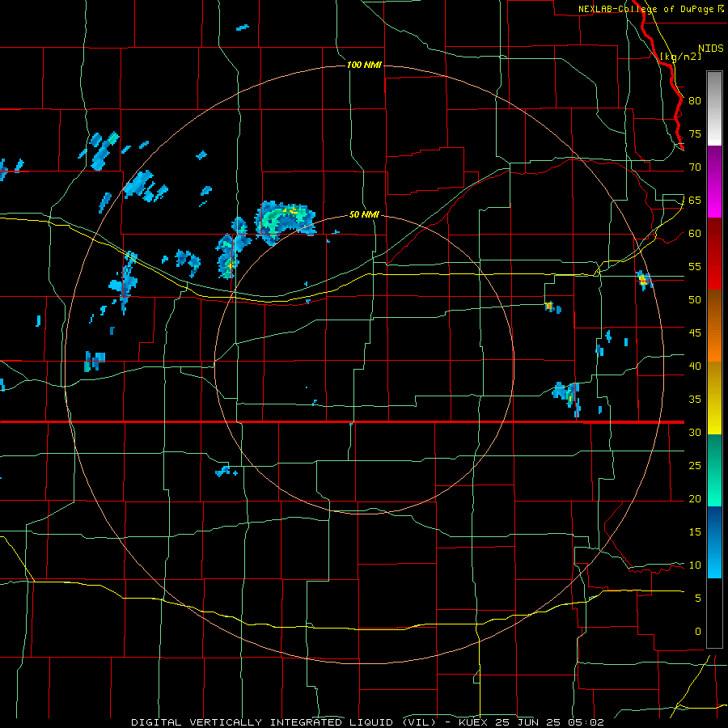Select the 50 value on the scale
The width and height of the screenshot is (728, 728).
pyautogui.click(x=695, y=299)
